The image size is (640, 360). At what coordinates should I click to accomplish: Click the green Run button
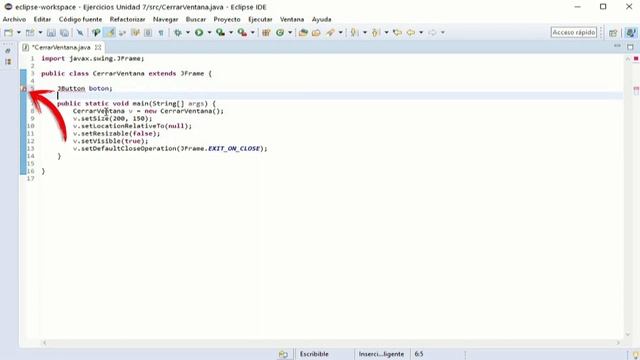199,33
